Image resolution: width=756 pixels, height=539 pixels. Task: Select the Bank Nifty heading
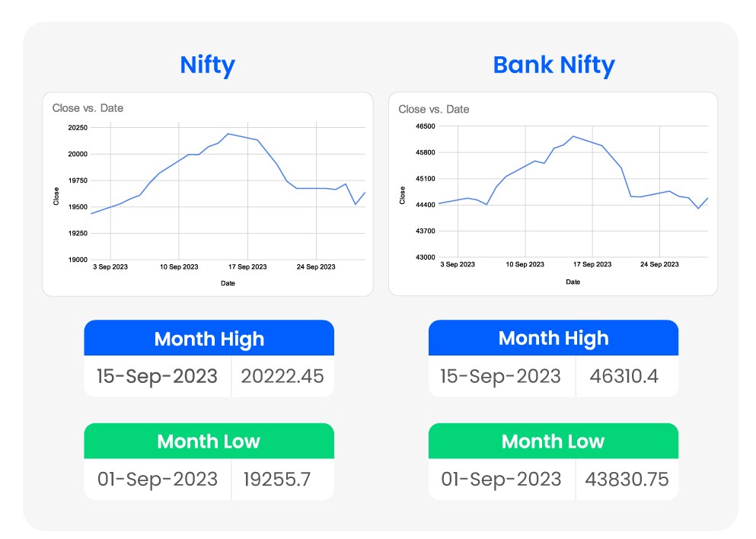[553, 65]
